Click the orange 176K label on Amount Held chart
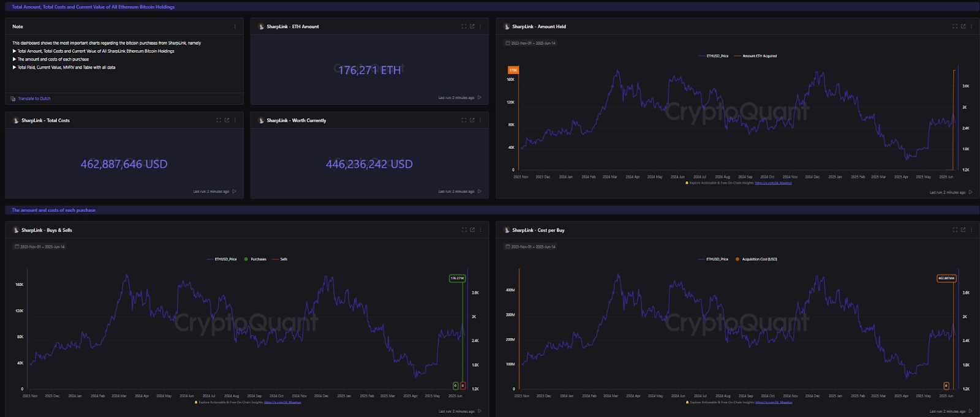 (513, 70)
